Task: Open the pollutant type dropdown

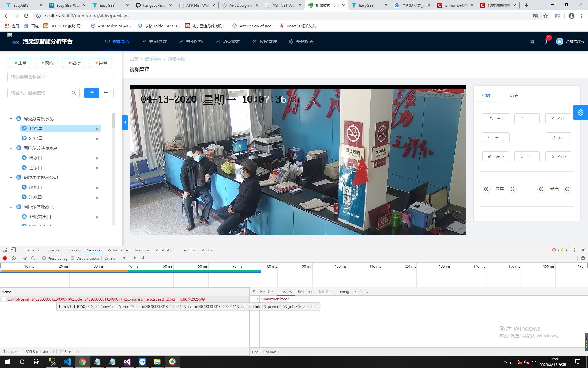Action: click(x=61, y=77)
